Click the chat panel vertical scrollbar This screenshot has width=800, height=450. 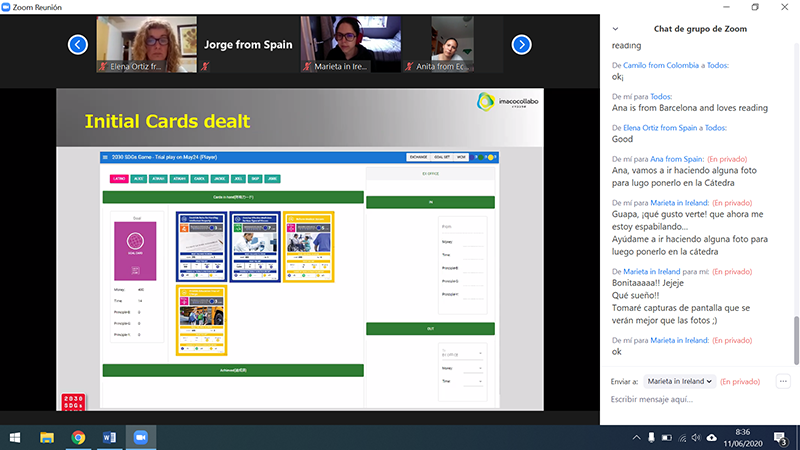[796, 340]
